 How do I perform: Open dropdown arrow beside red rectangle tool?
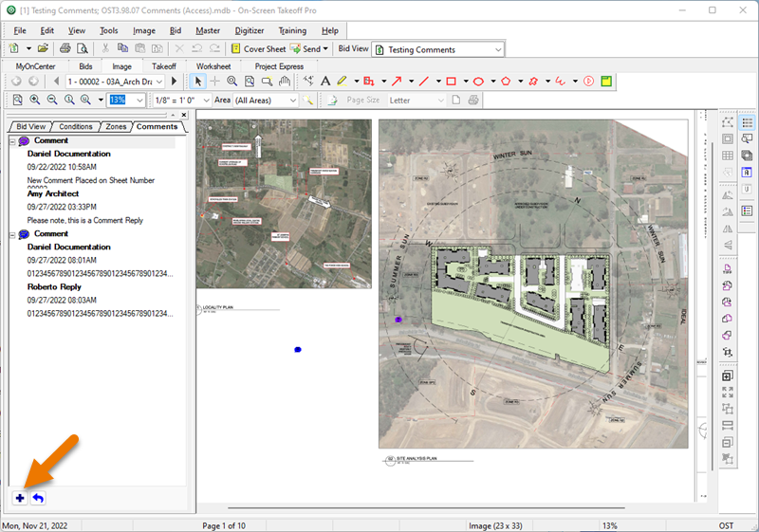[466, 82]
